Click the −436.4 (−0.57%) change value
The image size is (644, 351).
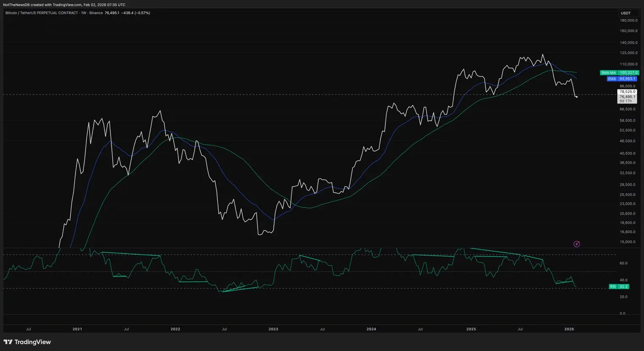click(136, 13)
